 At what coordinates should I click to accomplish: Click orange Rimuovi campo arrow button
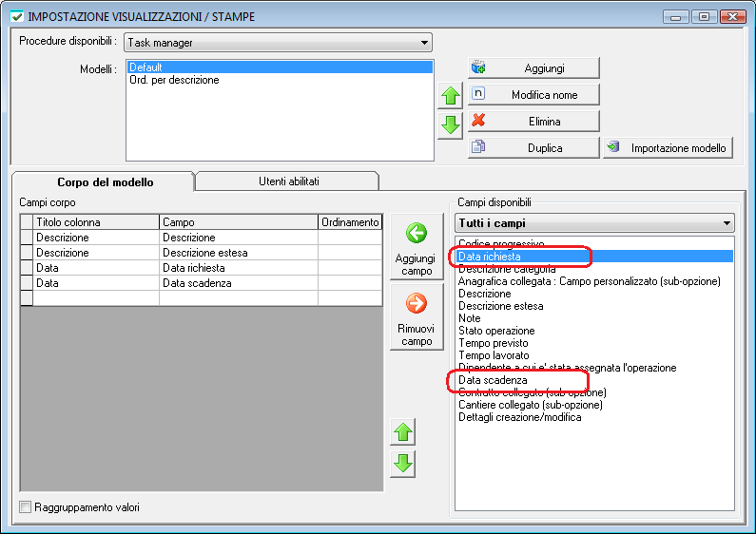coord(417,316)
